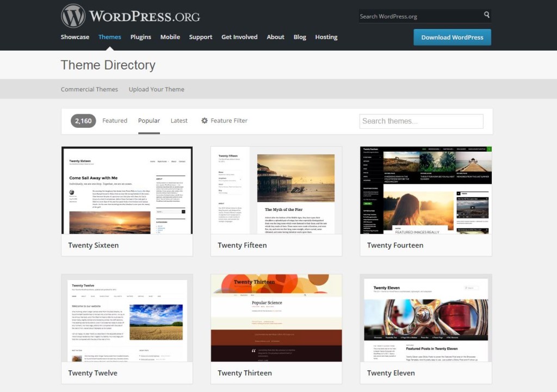Click the Feature Filter gear icon
The height and width of the screenshot is (392, 557).
coord(205,121)
